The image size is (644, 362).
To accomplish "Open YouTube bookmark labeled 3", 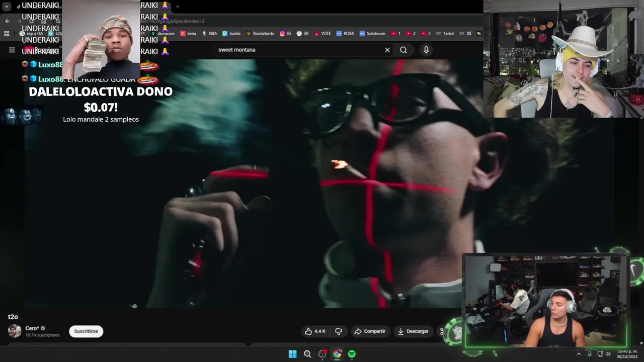I will 426,34.
